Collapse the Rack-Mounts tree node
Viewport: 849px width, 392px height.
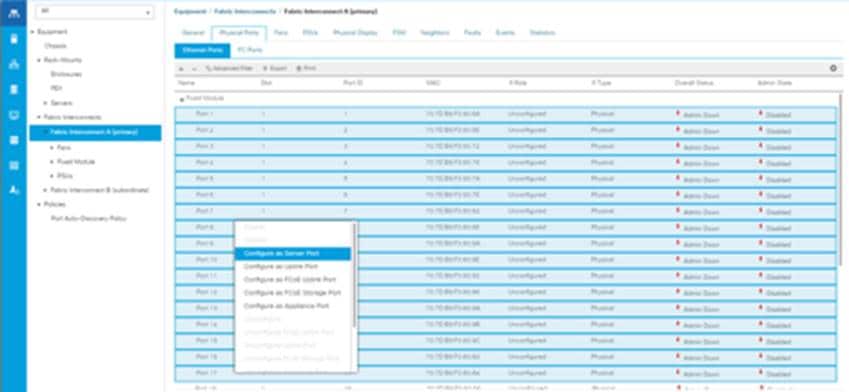point(39,60)
